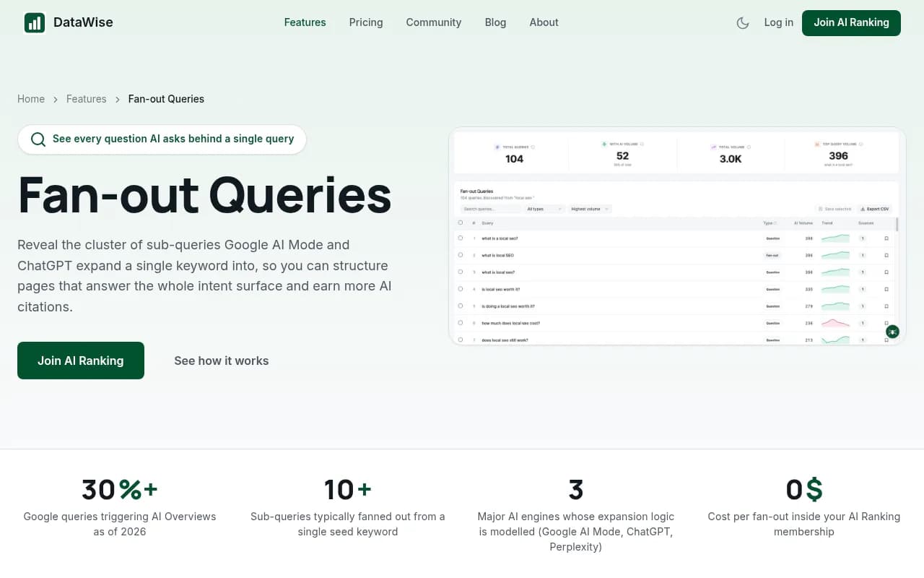Click the pill 'See every question AI asks behind a single query'
Screen dimensions: 924x578
pyautogui.click(x=162, y=139)
